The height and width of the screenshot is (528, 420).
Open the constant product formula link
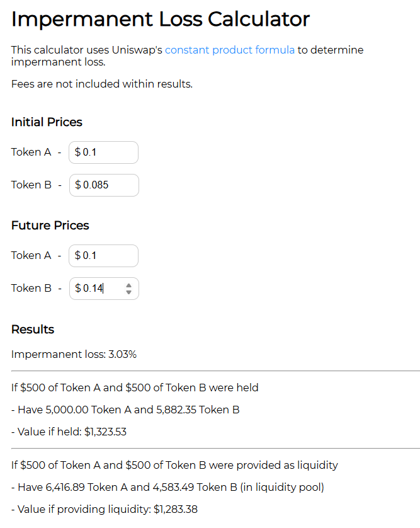click(x=229, y=50)
